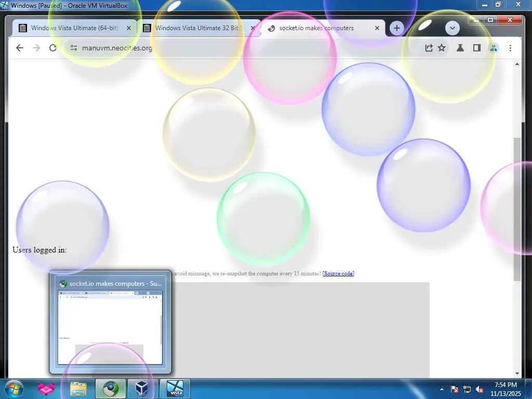Minimize the browser window
The height and width of the screenshot is (399, 532).
(x=476, y=20)
